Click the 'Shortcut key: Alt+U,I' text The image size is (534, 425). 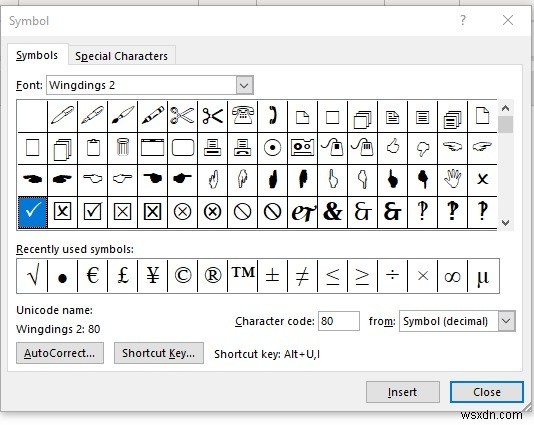[x=267, y=354]
